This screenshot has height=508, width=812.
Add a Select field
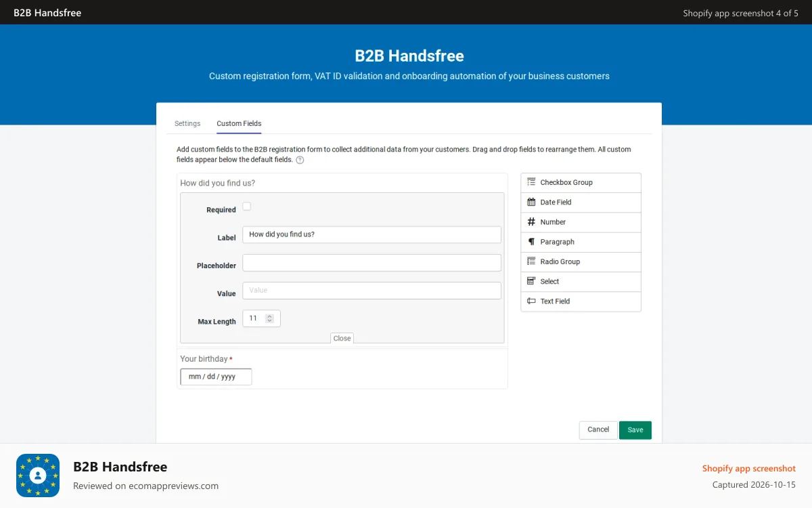point(581,281)
